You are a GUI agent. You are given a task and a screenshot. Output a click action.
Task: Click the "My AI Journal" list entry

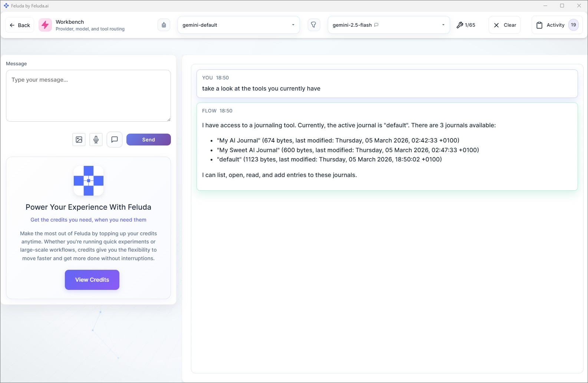click(338, 140)
